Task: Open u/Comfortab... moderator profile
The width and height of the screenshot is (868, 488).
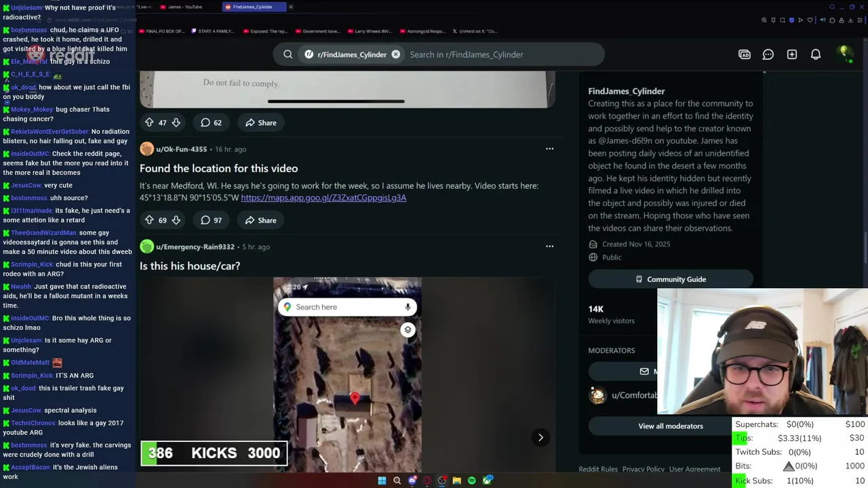Action: click(x=634, y=395)
